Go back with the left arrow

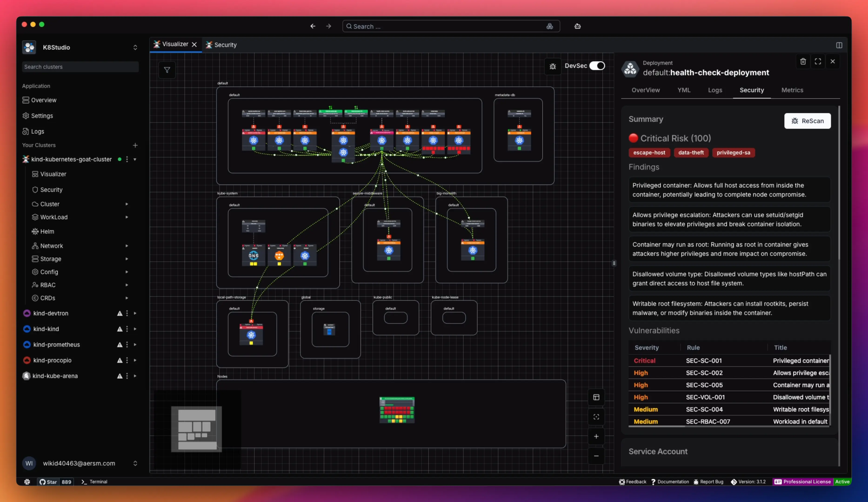click(313, 26)
